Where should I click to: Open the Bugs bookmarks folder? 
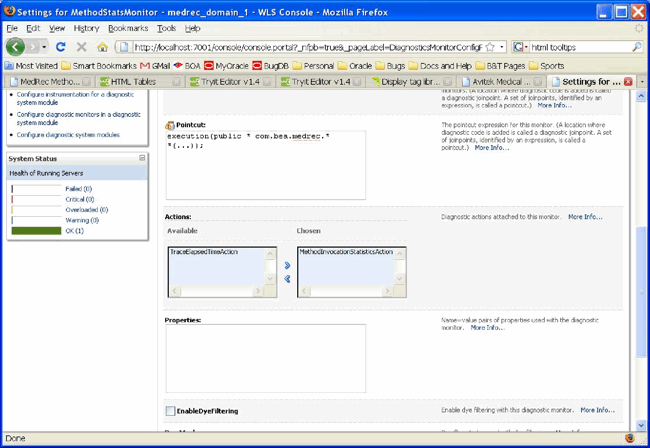click(390, 65)
